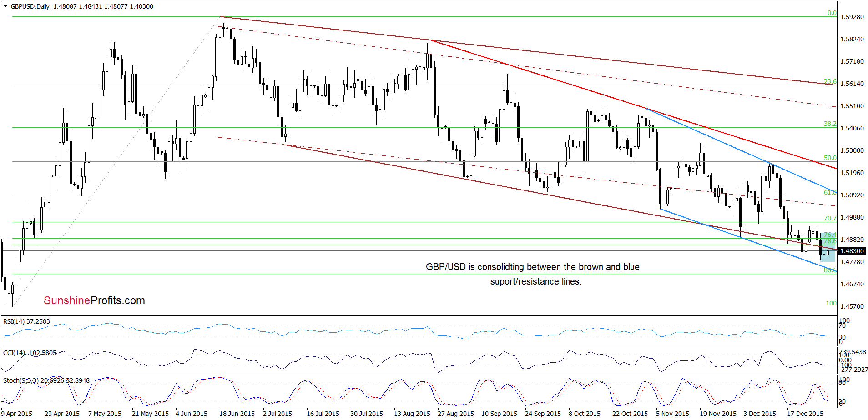Select the 70.7 Fibonacci level label

click(830, 218)
